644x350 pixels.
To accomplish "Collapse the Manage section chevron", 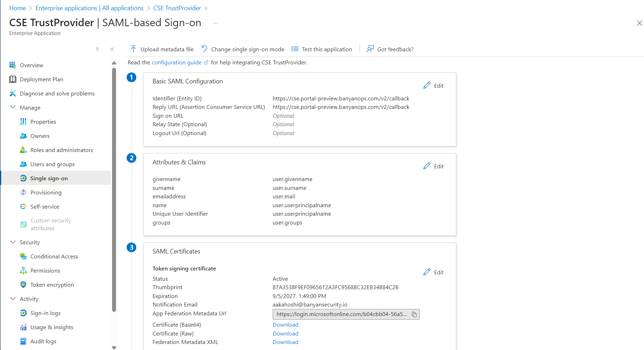I will pyautogui.click(x=13, y=107).
